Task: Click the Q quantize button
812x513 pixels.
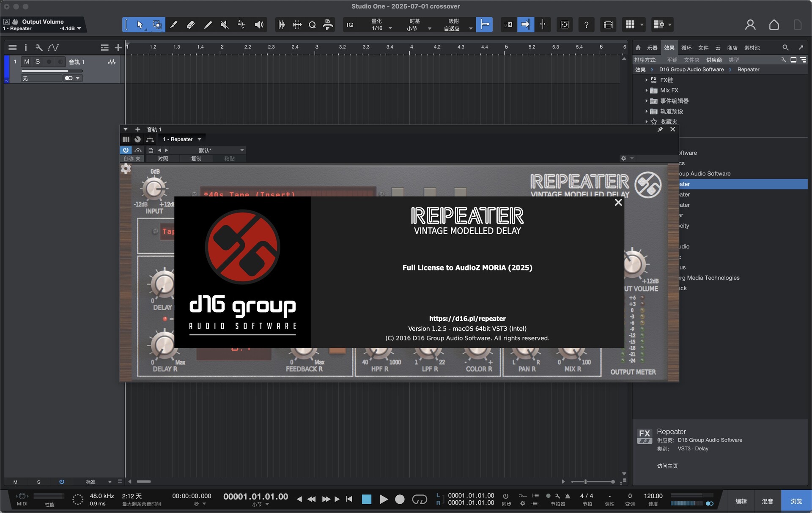Action: [x=312, y=25]
